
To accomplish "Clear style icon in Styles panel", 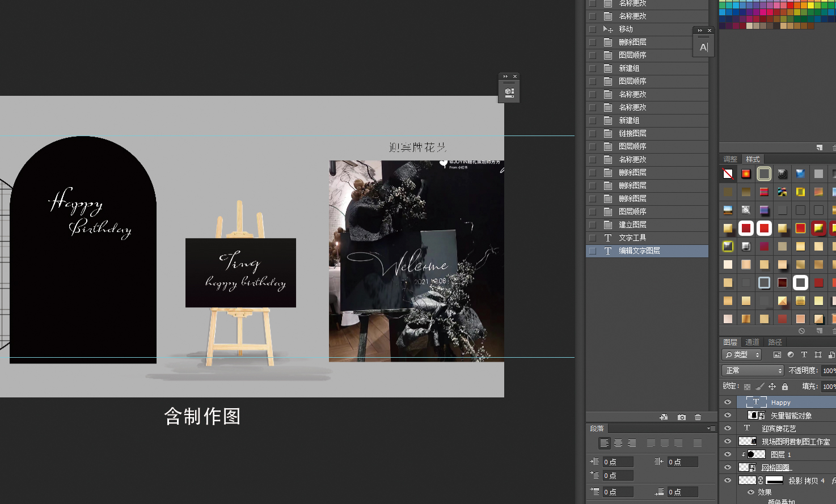I will click(801, 331).
